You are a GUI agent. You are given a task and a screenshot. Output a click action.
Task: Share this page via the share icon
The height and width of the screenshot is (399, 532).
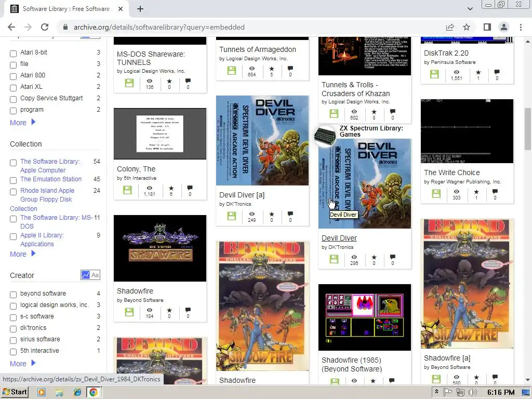point(450,27)
